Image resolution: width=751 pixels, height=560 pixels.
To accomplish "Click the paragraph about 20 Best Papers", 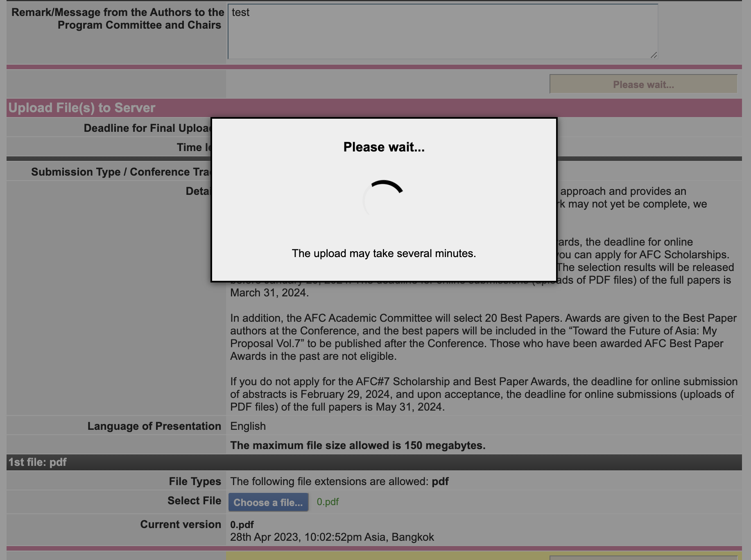I will click(483, 337).
